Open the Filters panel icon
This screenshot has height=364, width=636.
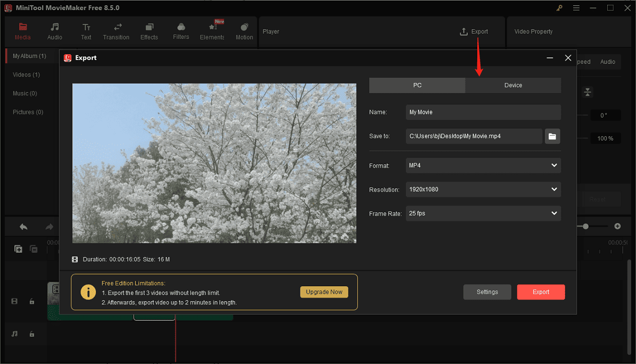[x=181, y=31]
